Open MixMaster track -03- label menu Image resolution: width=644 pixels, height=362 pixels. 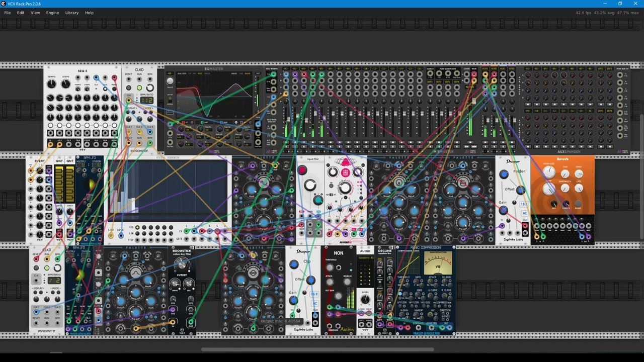(x=303, y=68)
